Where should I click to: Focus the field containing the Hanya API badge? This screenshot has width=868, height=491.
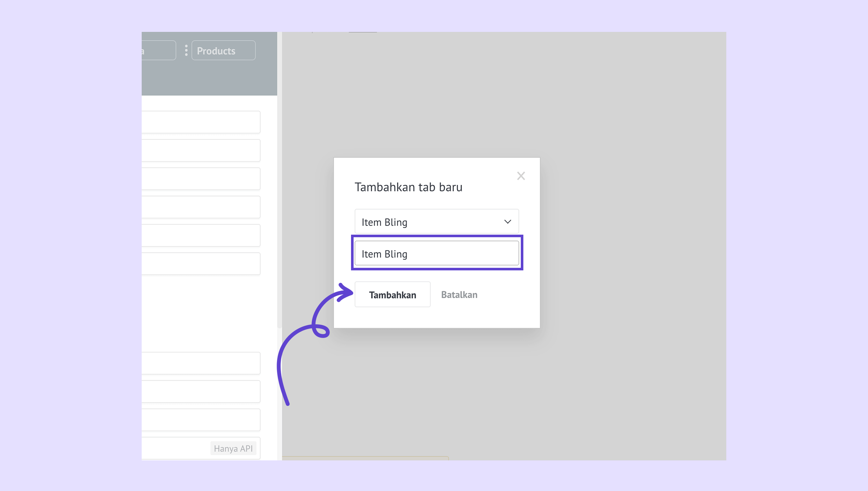pos(176,448)
